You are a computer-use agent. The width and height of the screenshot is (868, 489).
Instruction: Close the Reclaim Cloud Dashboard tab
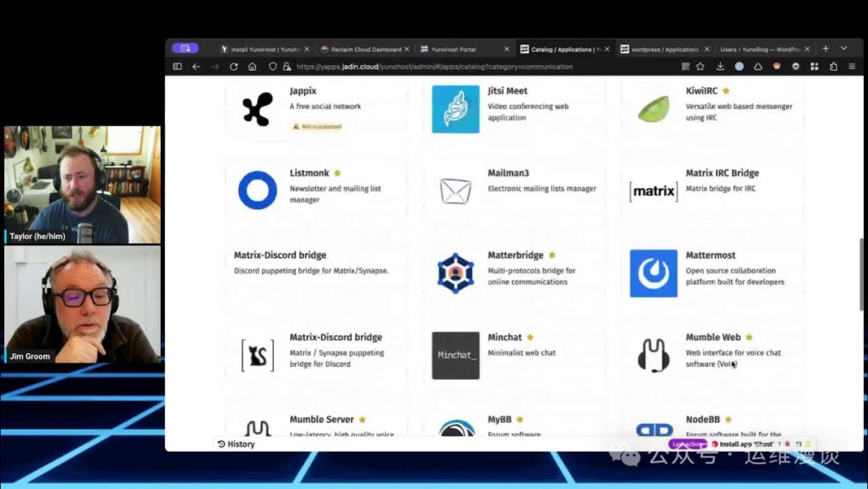[407, 49]
